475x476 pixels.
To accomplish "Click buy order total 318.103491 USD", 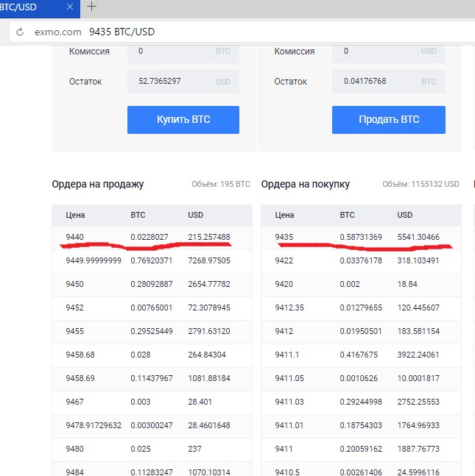I will (x=418, y=260).
